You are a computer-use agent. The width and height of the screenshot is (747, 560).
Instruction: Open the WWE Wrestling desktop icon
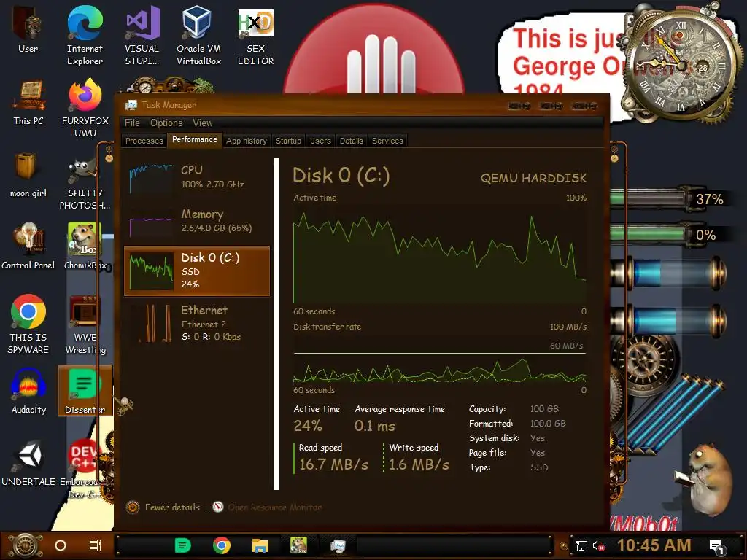[x=85, y=324]
